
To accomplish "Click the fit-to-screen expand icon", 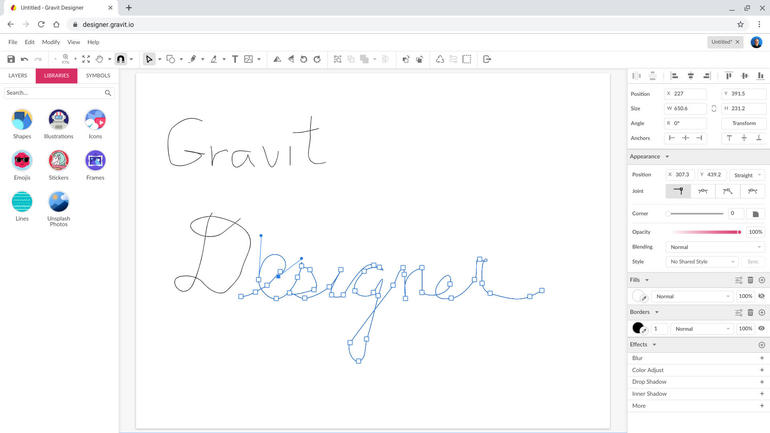I will pyautogui.click(x=86, y=59).
